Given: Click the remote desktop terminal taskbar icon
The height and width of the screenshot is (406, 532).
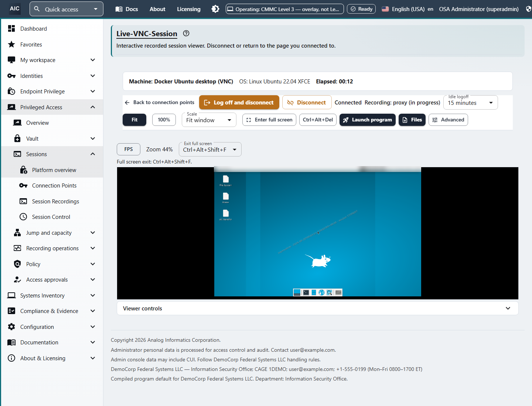Looking at the screenshot, I should [306, 293].
